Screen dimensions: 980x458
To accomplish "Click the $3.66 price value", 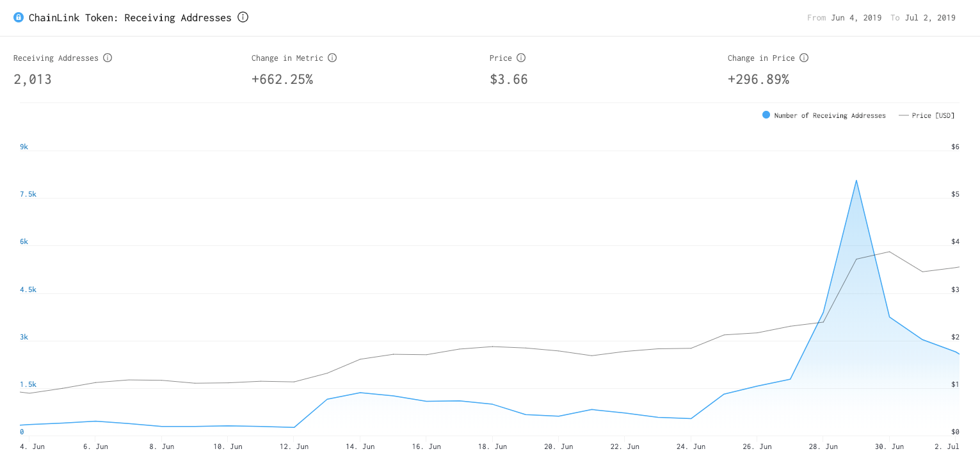I will click(x=509, y=79).
